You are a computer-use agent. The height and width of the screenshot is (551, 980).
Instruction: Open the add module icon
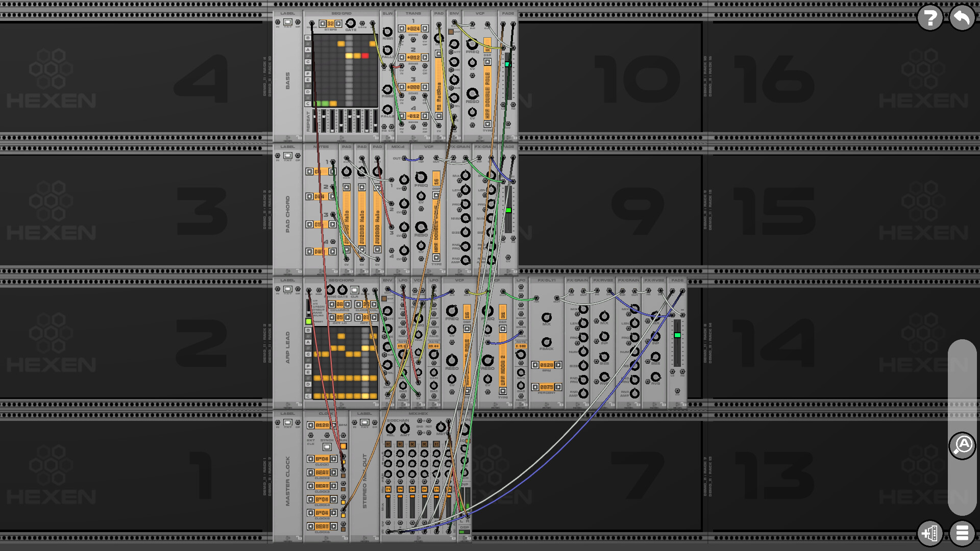pos(929,534)
